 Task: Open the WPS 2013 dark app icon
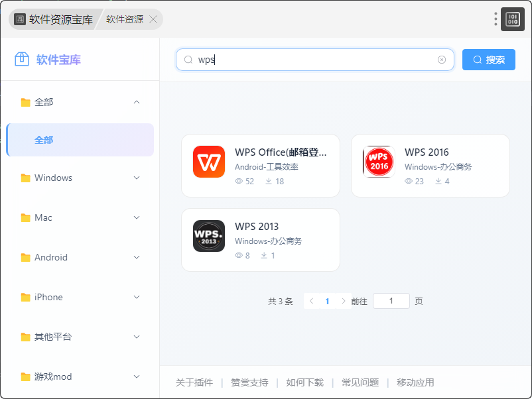(x=209, y=236)
